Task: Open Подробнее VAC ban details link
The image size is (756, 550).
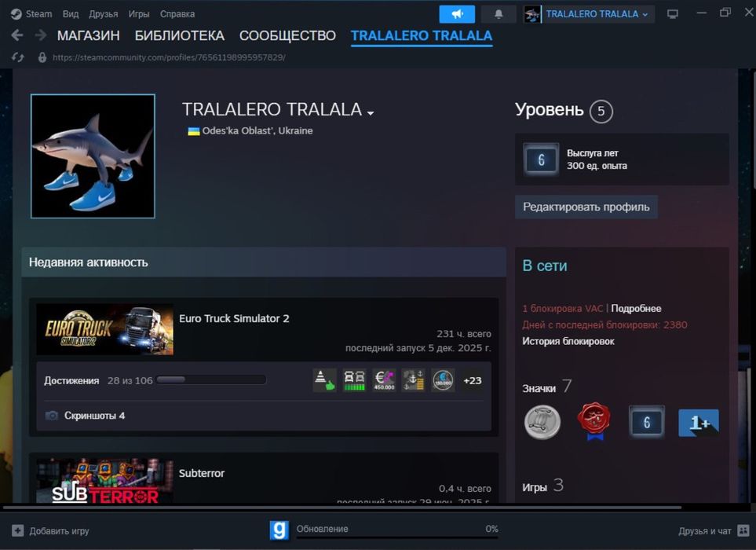Action: 636,308
